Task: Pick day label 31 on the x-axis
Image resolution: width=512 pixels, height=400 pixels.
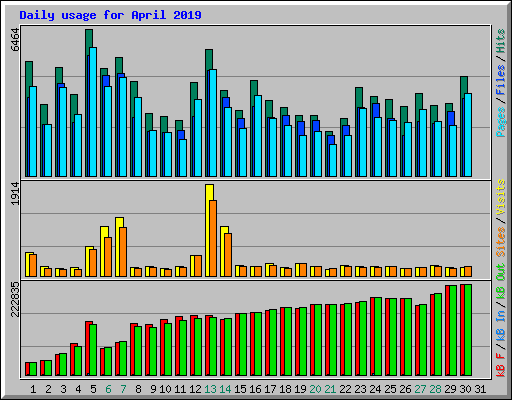Action: [x=480, y=389]
